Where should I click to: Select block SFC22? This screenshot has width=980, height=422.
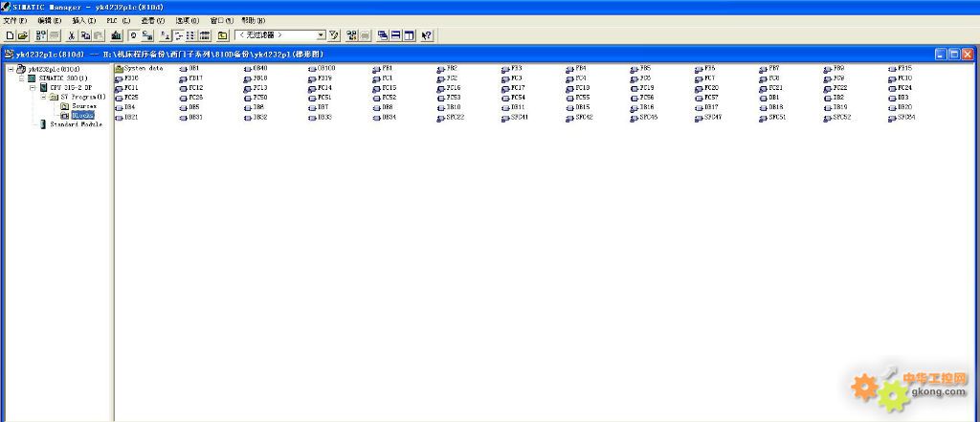(451, 118)
